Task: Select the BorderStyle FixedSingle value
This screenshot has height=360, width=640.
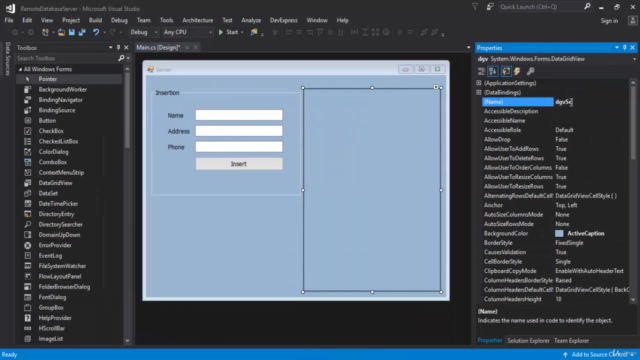Action: (569, 243)
